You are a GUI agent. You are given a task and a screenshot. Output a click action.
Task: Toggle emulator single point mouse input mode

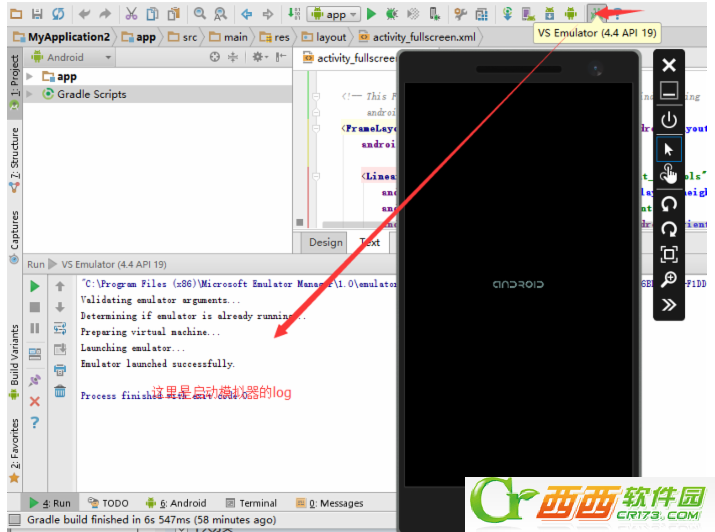click(x=669, y=149)
